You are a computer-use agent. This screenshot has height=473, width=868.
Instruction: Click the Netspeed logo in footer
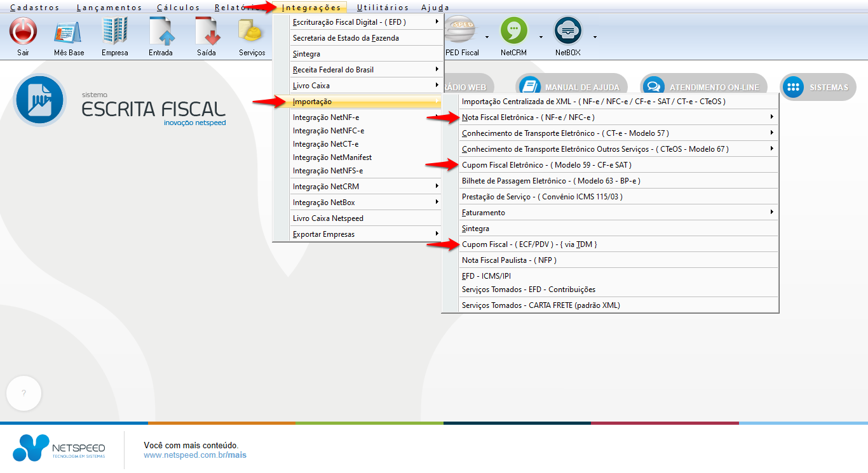59,448
